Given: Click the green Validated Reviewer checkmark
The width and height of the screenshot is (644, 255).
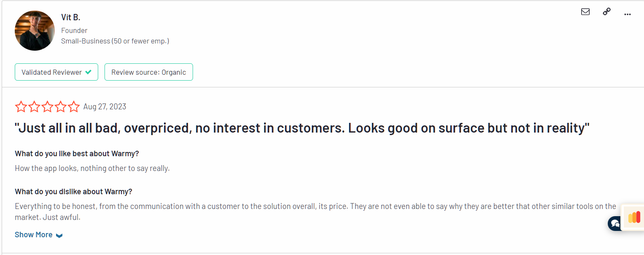Looking at the screenshot, I should pyautogui.click(x=88, y=72).
